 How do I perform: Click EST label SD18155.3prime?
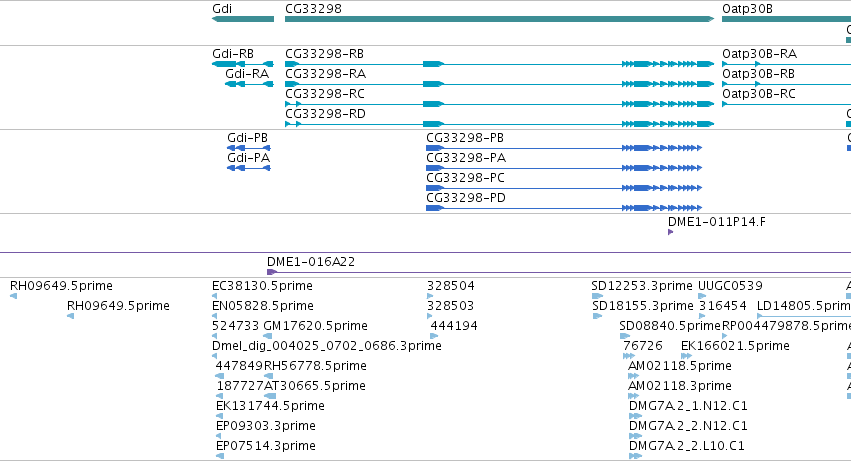pos(643,306)
